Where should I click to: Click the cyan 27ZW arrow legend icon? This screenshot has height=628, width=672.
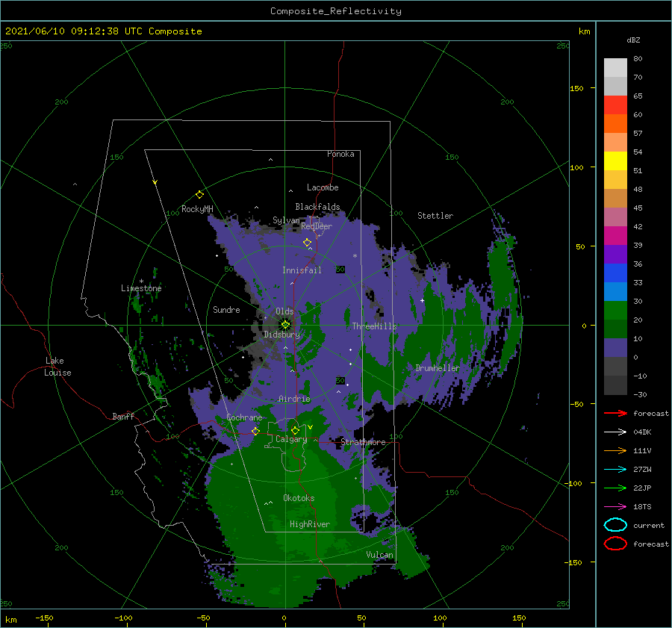[x=615, y=470]
